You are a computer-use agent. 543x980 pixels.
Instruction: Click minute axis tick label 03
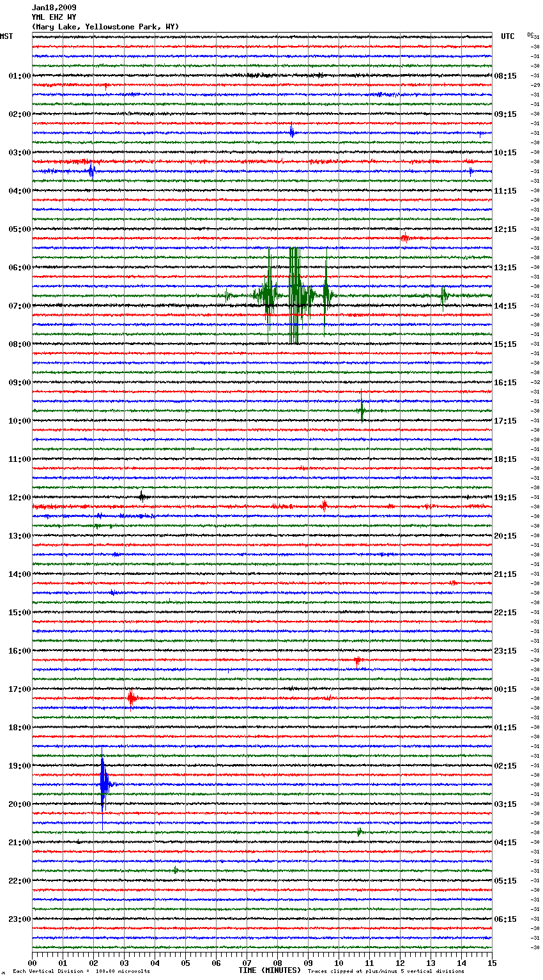coord(124,963)
